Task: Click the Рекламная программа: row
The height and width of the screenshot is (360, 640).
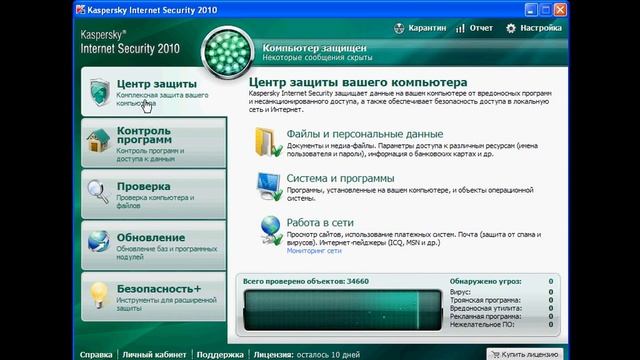Action: [x=501, y=316]
